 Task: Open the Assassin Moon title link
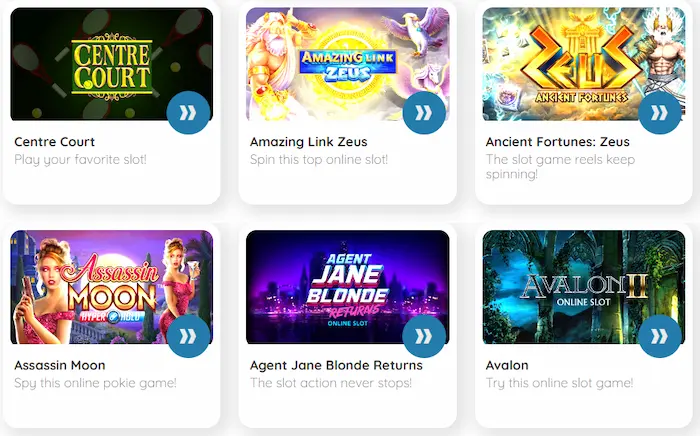[60, 365]
